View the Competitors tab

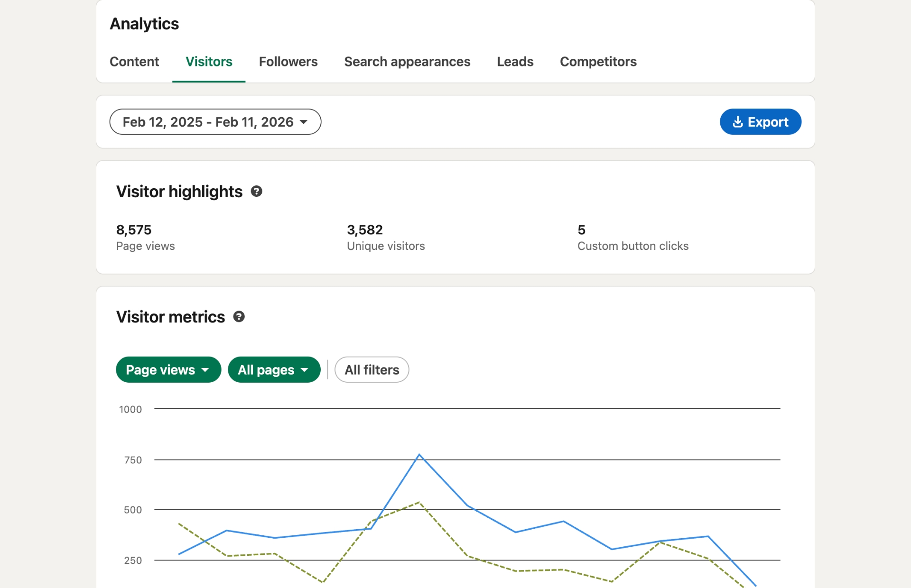598,62
